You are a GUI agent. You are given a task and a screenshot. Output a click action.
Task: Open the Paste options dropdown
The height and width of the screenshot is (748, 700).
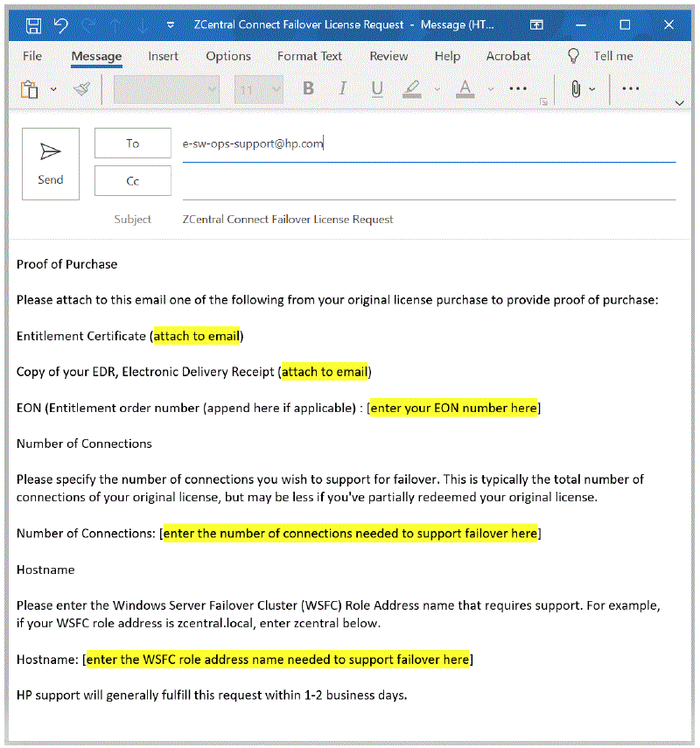(x=51, y=89)
